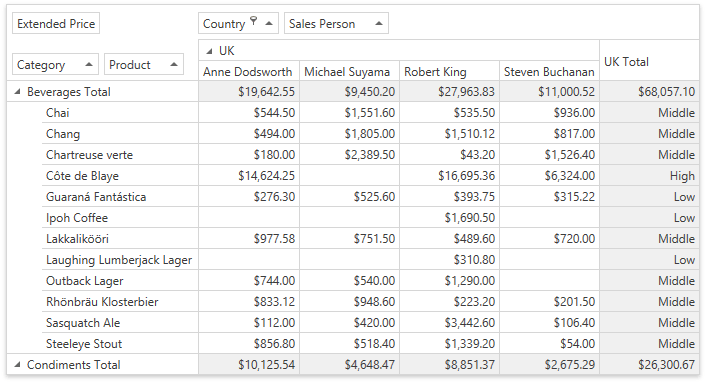Click the $4,648.47 cell
This screenshot has width=706, height=383.
[349, 365]
